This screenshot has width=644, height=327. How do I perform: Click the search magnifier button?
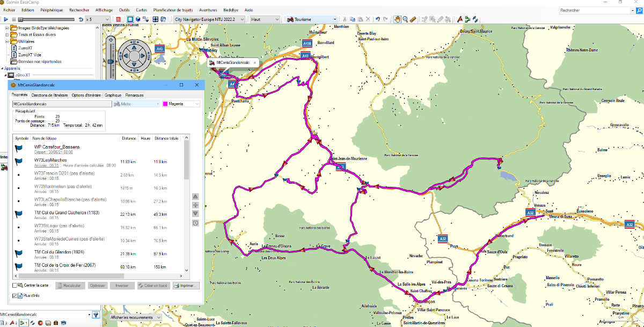pyautogui.click(x=639, y=10)
